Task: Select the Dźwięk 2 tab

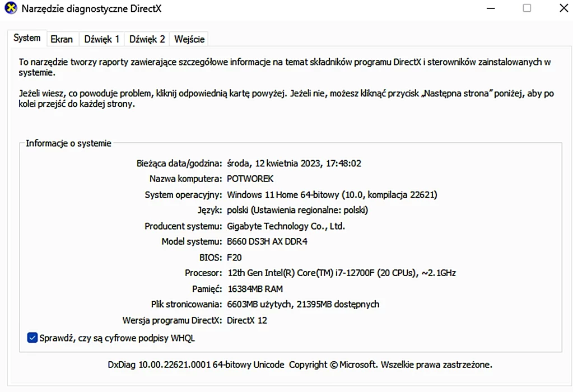Action: point(146,39)
